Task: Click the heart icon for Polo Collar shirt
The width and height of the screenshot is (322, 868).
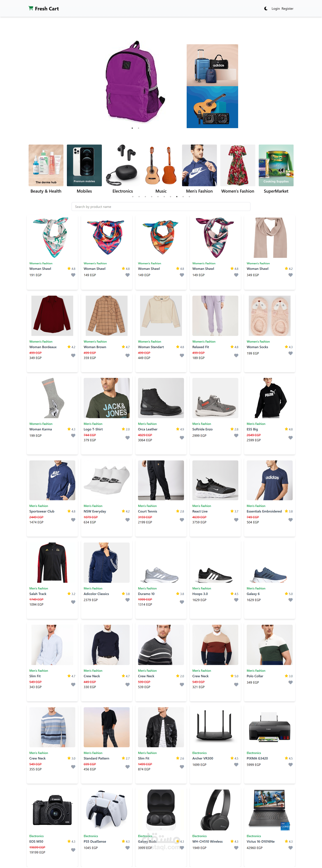Action: (x=290, y=682)
